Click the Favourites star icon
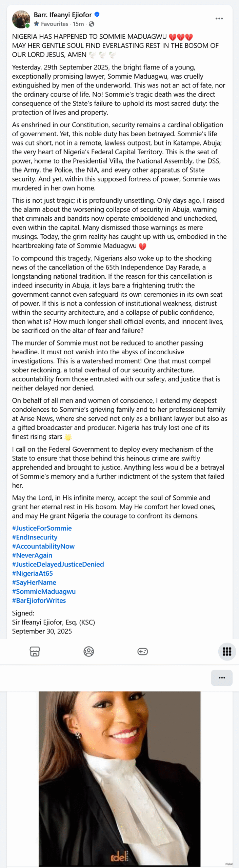This screenshot has width=239, height=868. pos(37,24)
